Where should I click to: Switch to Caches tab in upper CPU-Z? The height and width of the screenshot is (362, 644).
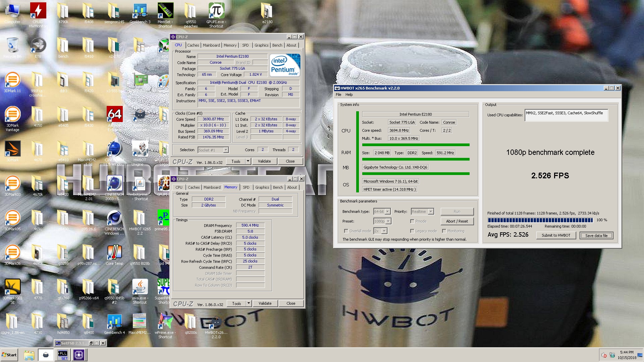tap(193, 45)
